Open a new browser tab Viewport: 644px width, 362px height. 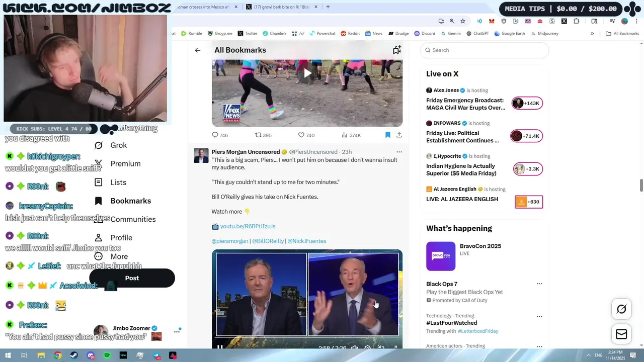(328, 7)
